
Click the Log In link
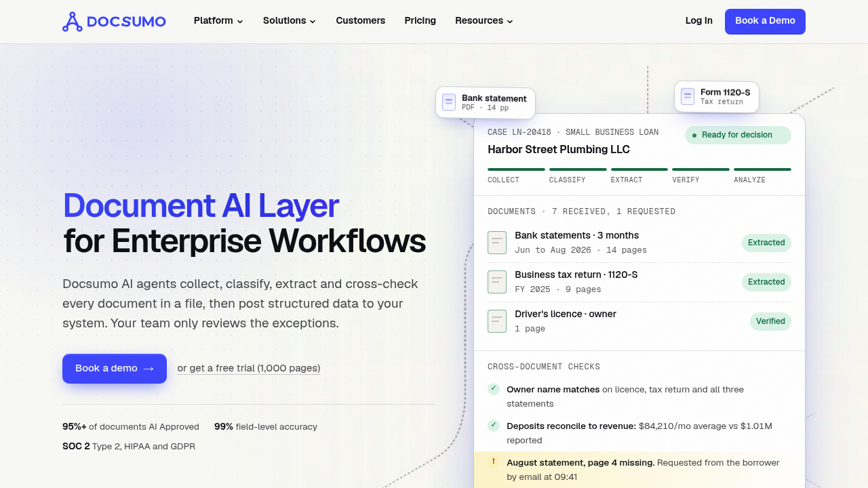click(x=699, y=21)
